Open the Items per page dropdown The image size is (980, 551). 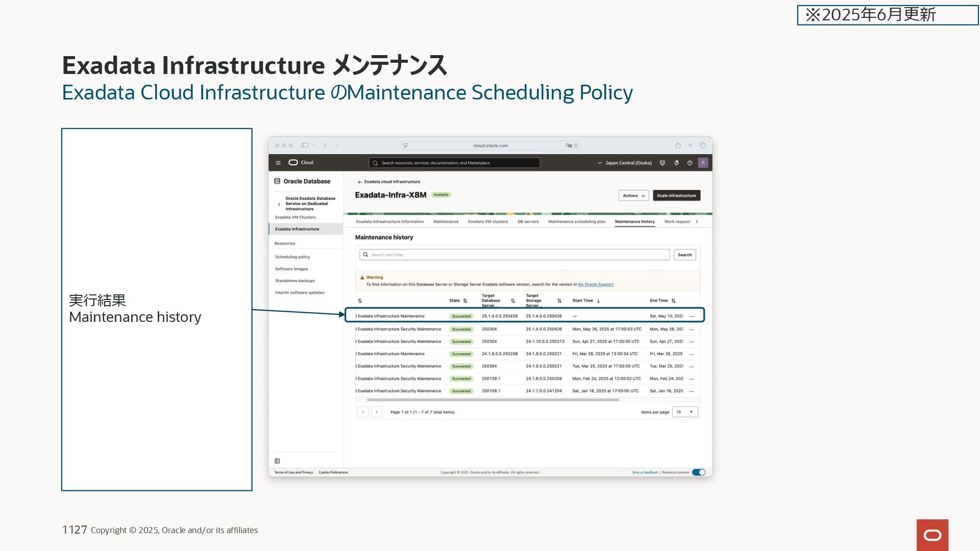(685, 412)
